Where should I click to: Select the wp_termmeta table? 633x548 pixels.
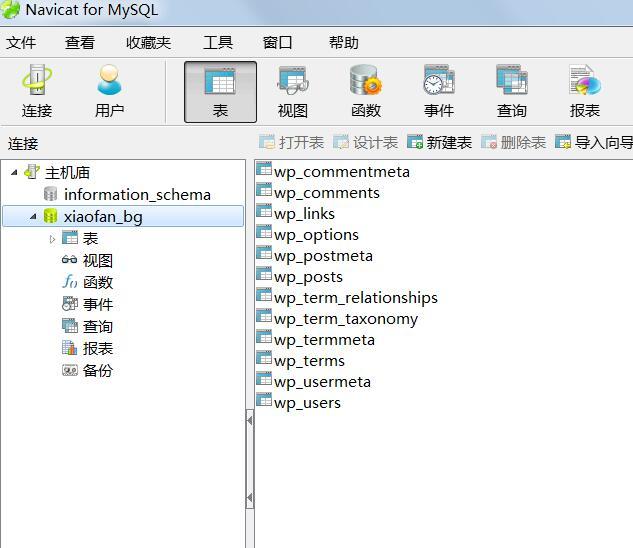click(x=324, y=340)
